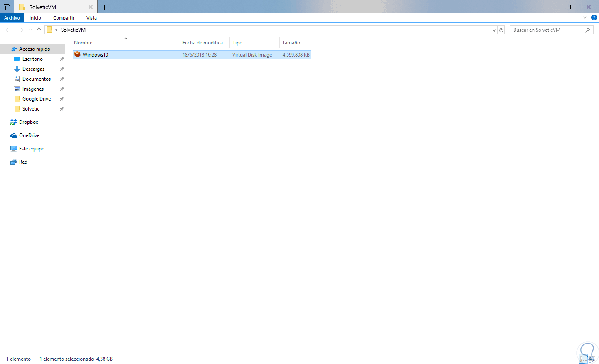Select Acceso rápido in navigation pane

[x=35, y=49]
